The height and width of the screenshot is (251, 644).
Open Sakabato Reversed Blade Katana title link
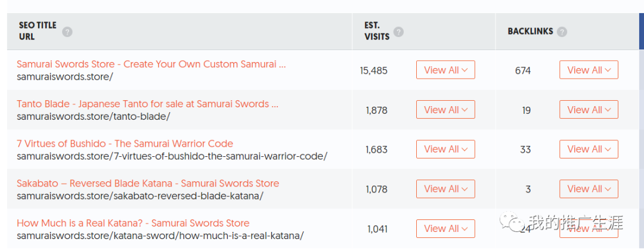[x=148, y=184]
